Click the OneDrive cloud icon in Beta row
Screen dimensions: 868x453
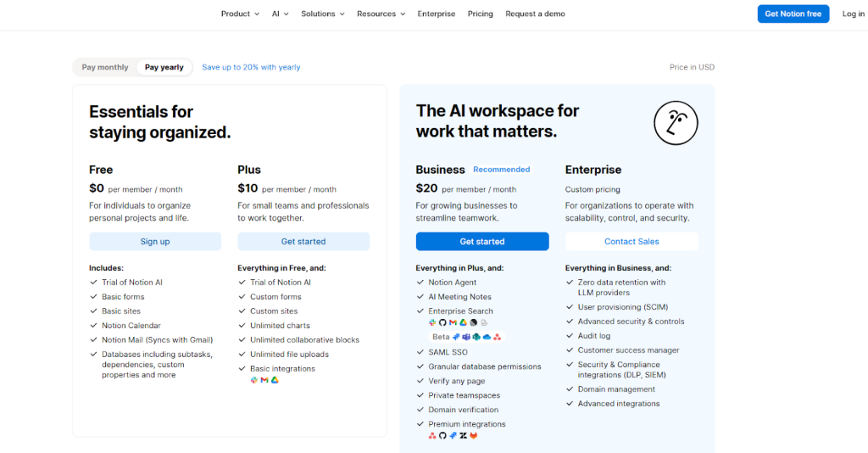pos(487,338)
